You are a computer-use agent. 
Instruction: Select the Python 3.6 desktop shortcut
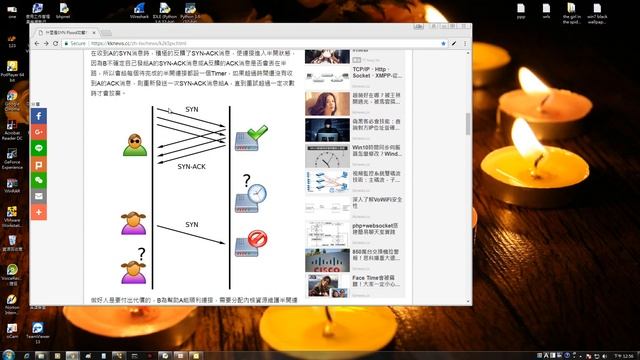pos(190,12)
